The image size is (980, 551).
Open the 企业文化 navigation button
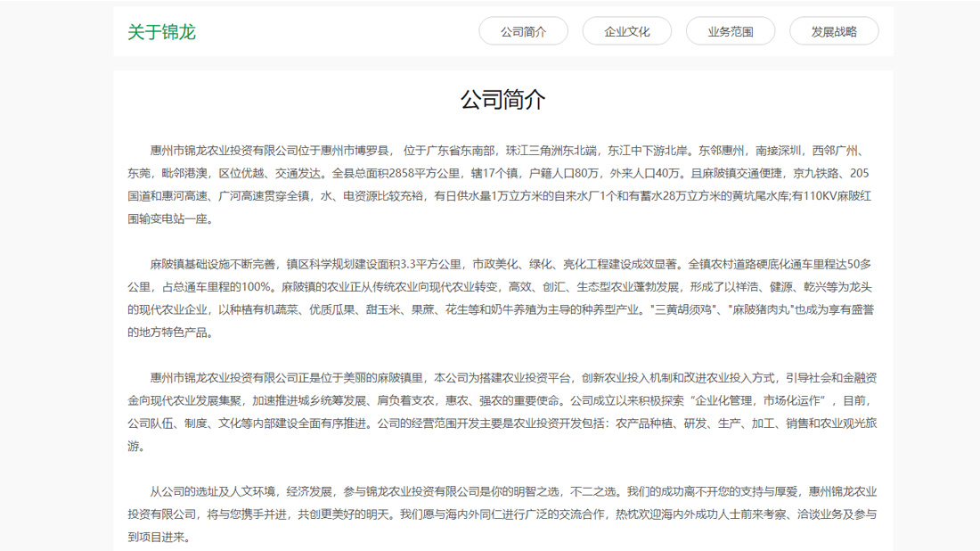[627, 30]
